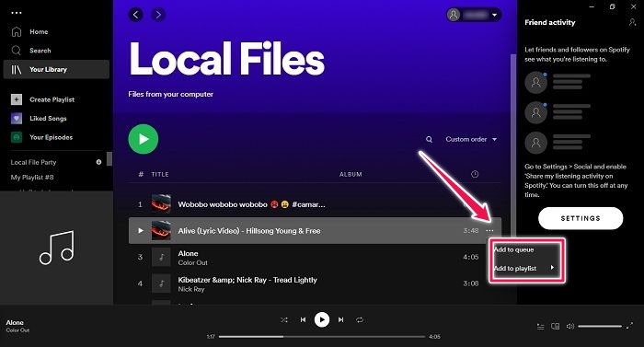Screen dimensions: 644x347
Task: Open more options dots for Alive track
Action: 490,231
